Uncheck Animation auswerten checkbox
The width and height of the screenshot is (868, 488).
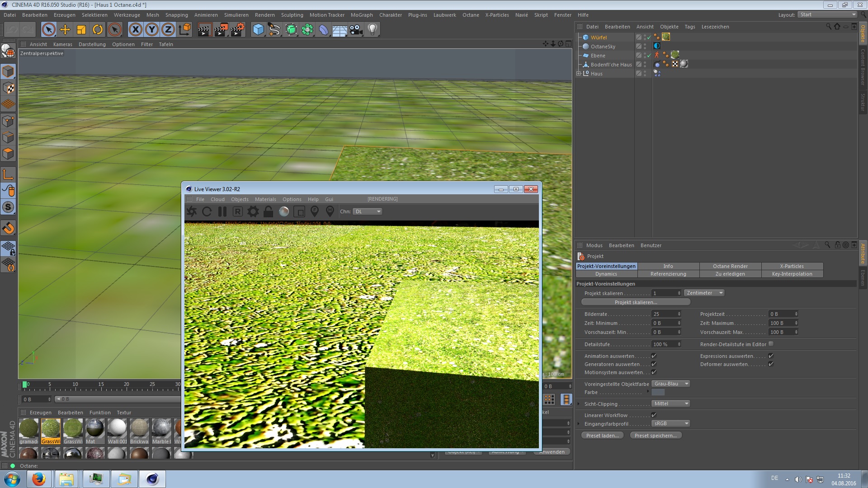[654, 356]
